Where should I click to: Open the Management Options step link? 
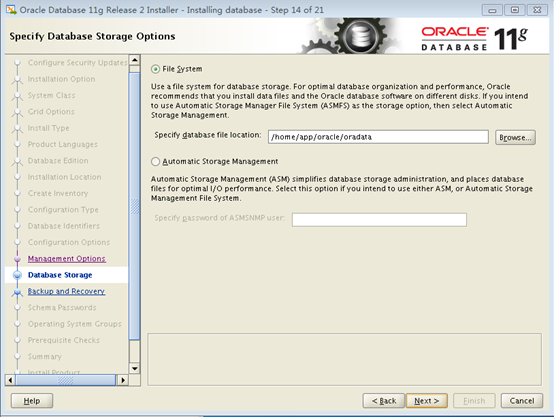pos(66,259)
